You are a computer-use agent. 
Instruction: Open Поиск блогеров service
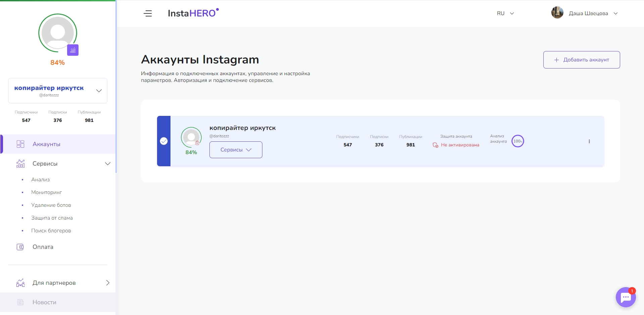click(51, 231)
